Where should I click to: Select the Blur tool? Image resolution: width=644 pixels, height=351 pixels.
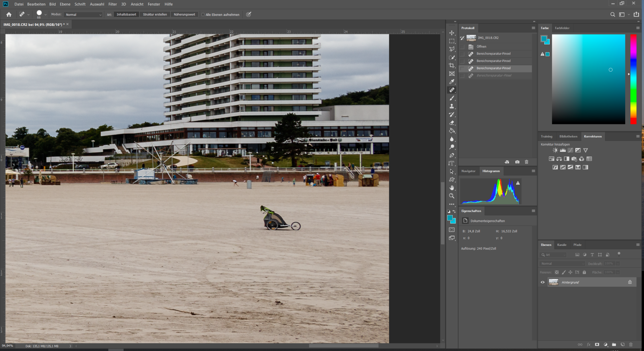(452, 139)
